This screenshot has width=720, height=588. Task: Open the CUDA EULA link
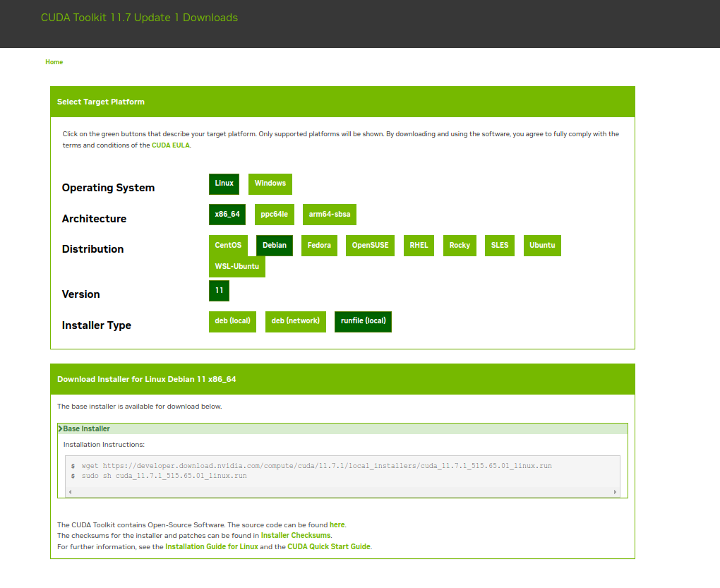point(170,145)
